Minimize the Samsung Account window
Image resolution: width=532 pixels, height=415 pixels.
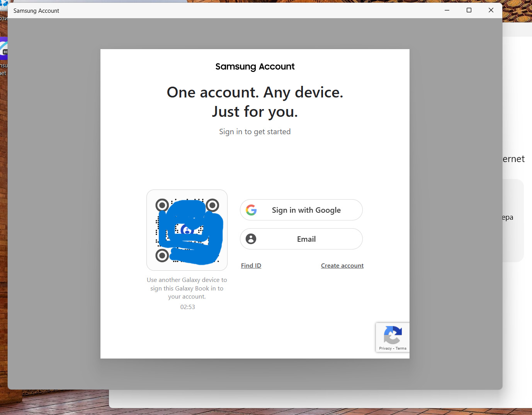coord(447,10)
